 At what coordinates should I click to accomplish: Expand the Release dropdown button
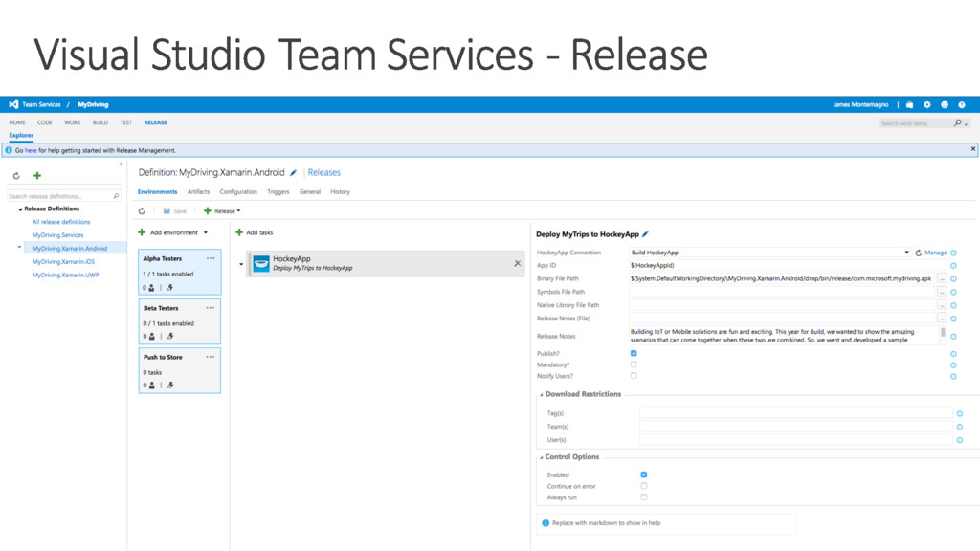tap(222, 211)
